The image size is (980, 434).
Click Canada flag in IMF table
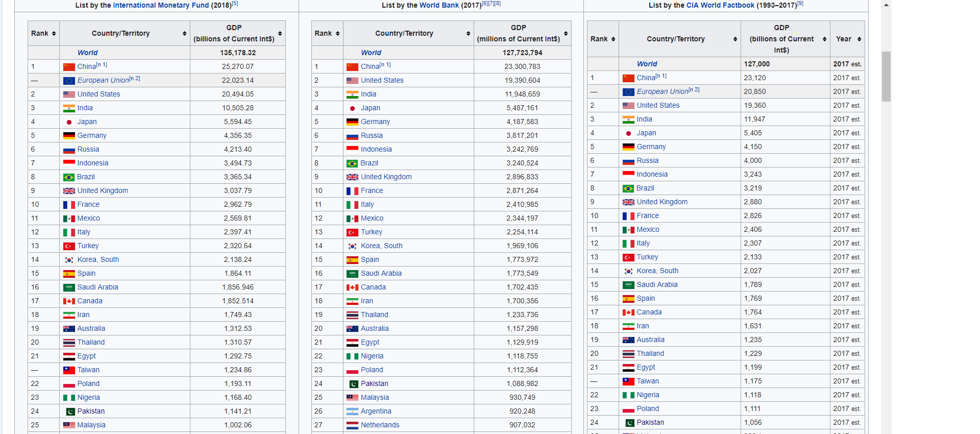click(69, 301)
